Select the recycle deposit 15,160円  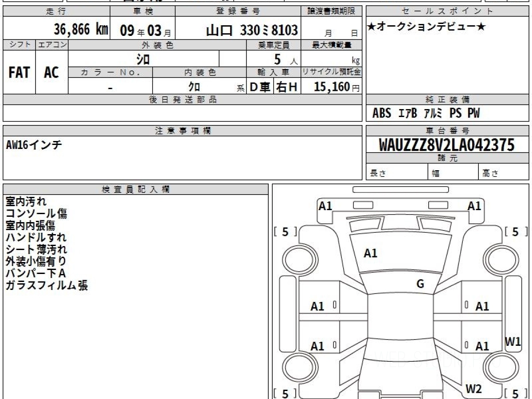pos(337,87)
